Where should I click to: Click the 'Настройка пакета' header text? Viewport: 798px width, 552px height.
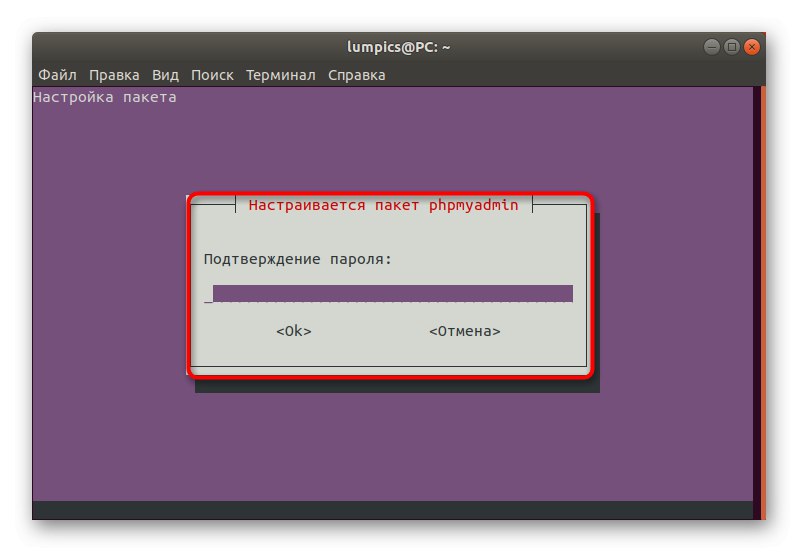pos(105,97)
